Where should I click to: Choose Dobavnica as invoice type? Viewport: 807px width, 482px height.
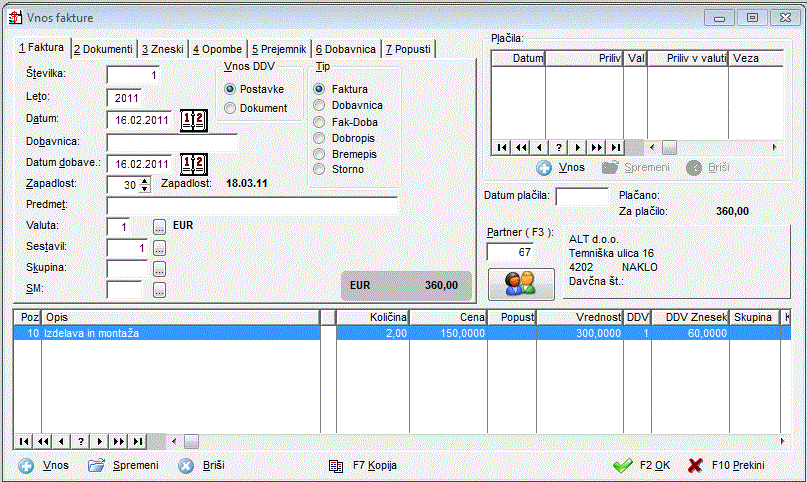(319, 105)
